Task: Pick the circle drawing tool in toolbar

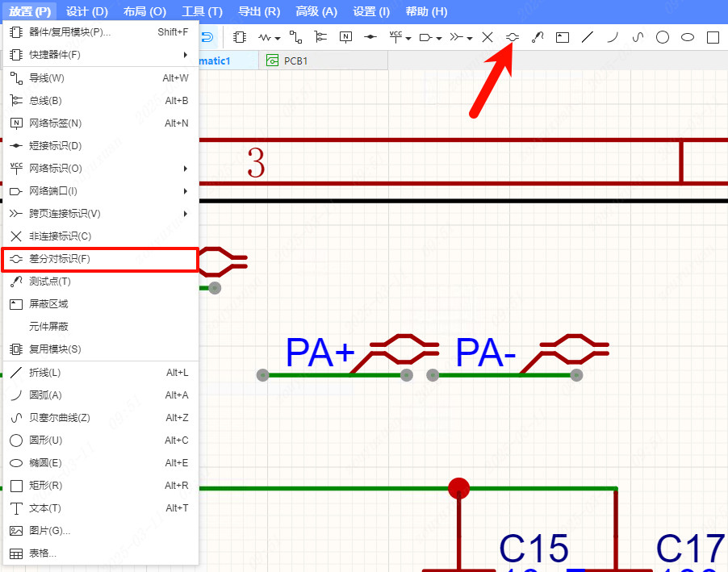Action: point(663,37)
